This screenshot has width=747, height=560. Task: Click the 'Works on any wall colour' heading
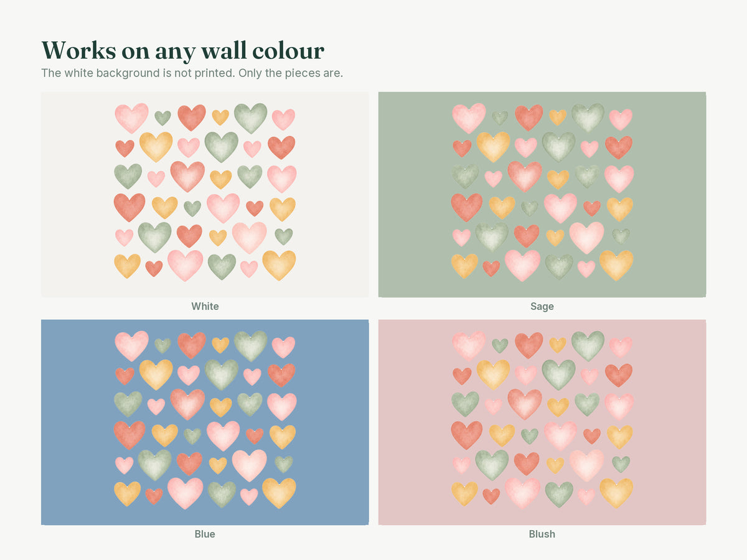182,50
